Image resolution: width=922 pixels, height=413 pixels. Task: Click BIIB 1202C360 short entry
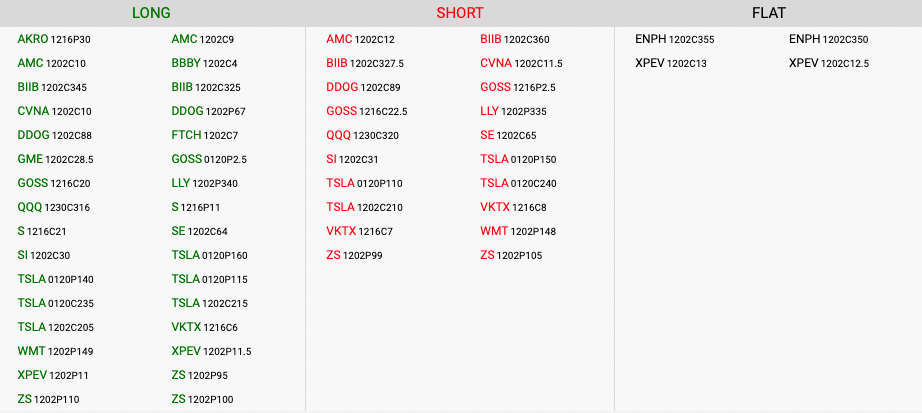click(514, 39)
